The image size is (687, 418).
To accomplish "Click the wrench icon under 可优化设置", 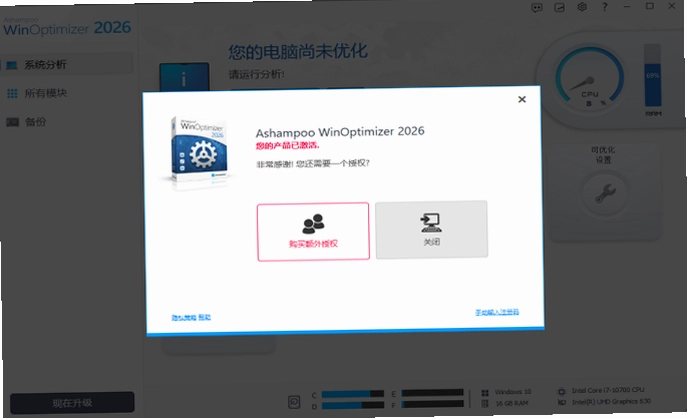I will (605, 193).
